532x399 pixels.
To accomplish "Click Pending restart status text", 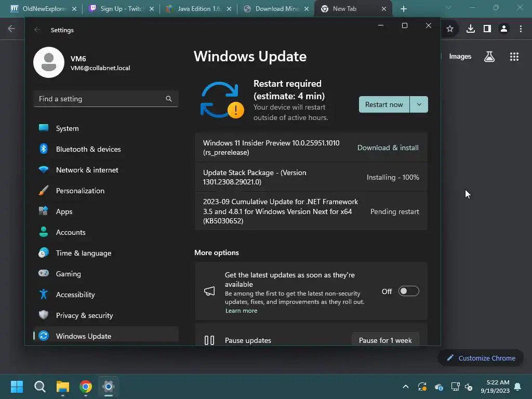I will pos(395,211).
